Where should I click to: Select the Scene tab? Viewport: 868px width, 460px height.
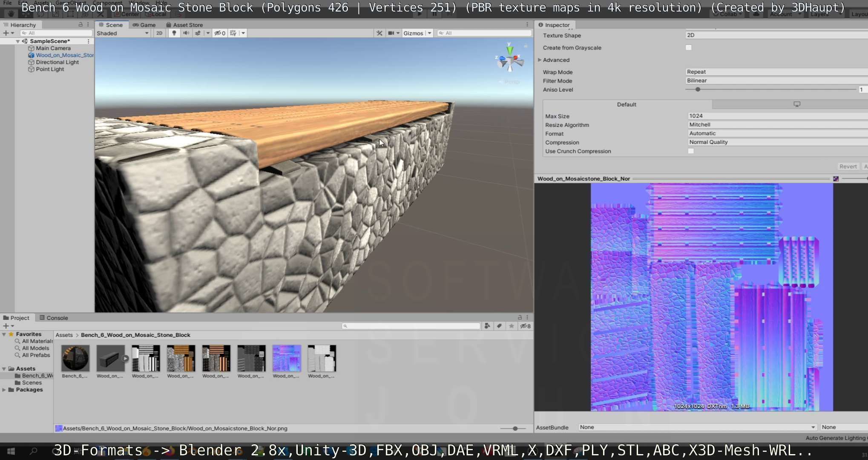(111, 25)
